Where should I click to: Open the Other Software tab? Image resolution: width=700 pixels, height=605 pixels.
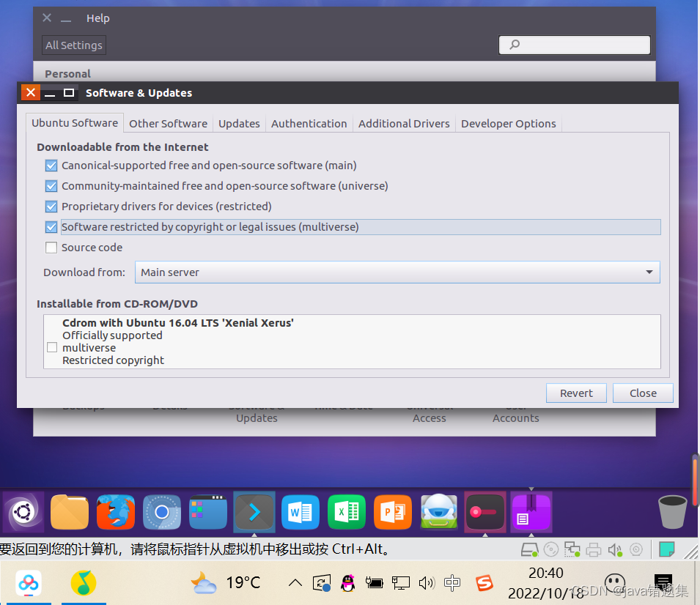(x=168, y=124)
